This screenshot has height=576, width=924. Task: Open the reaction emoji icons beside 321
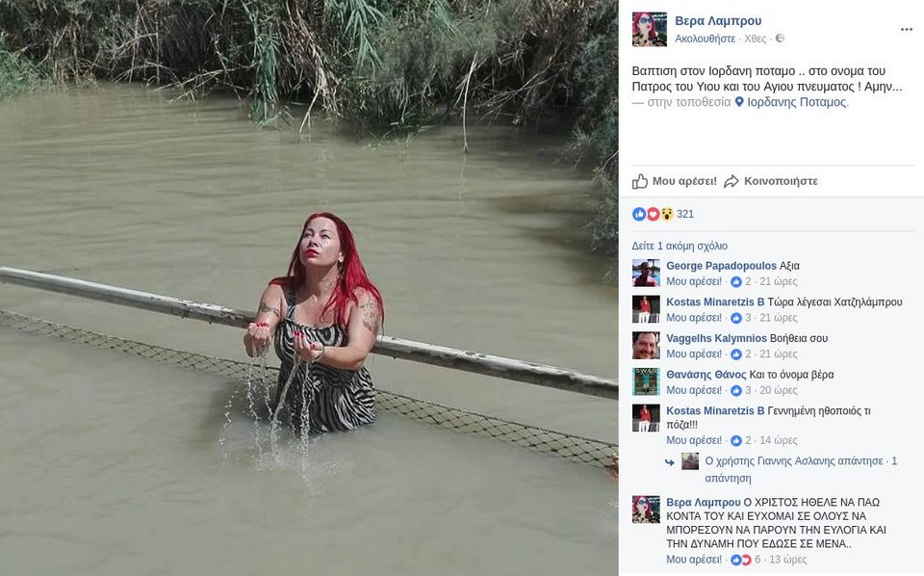pos(654,214)
